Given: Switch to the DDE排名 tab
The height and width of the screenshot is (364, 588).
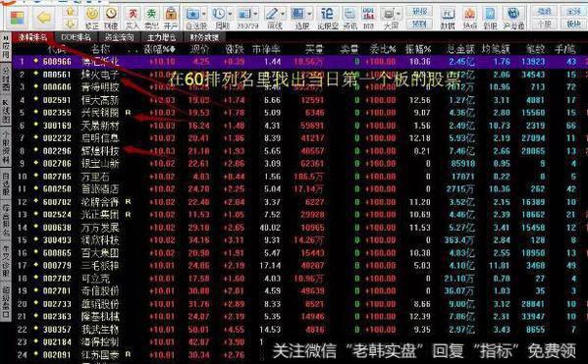Looking at the screenshot, I should (x=77, y=37).
